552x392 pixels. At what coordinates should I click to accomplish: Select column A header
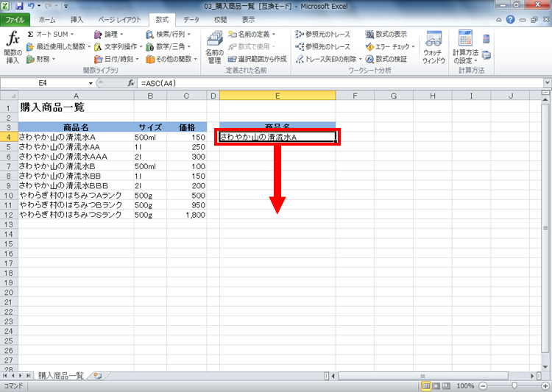76,96
